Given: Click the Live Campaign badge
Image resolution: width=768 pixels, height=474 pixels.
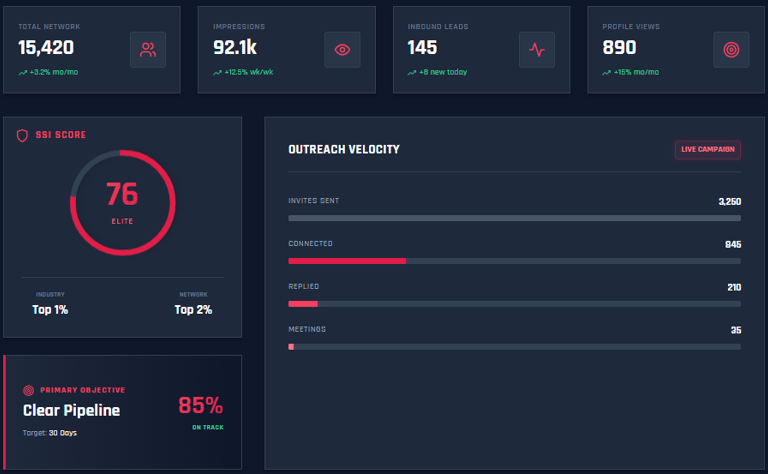Looking at the screenshot, I should 708,149.
